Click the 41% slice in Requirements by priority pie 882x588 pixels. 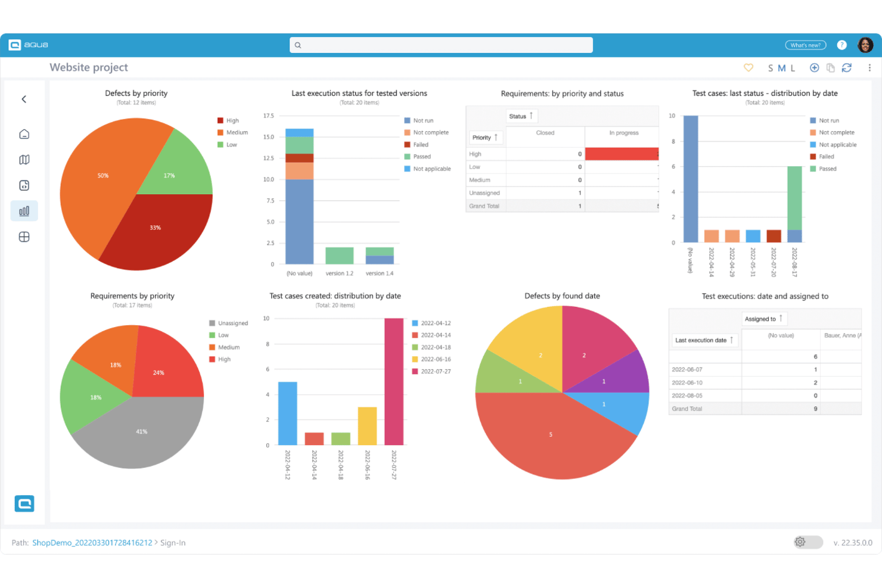[141, 431]
